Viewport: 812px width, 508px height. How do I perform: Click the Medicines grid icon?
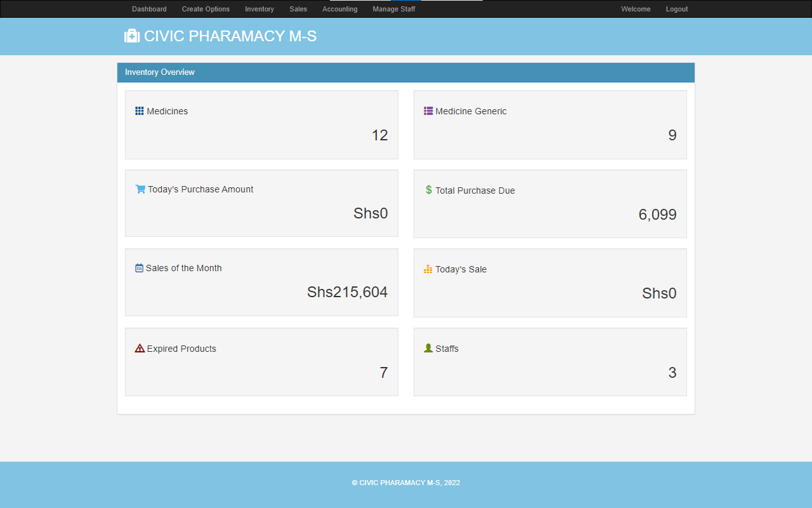point(139,110)
